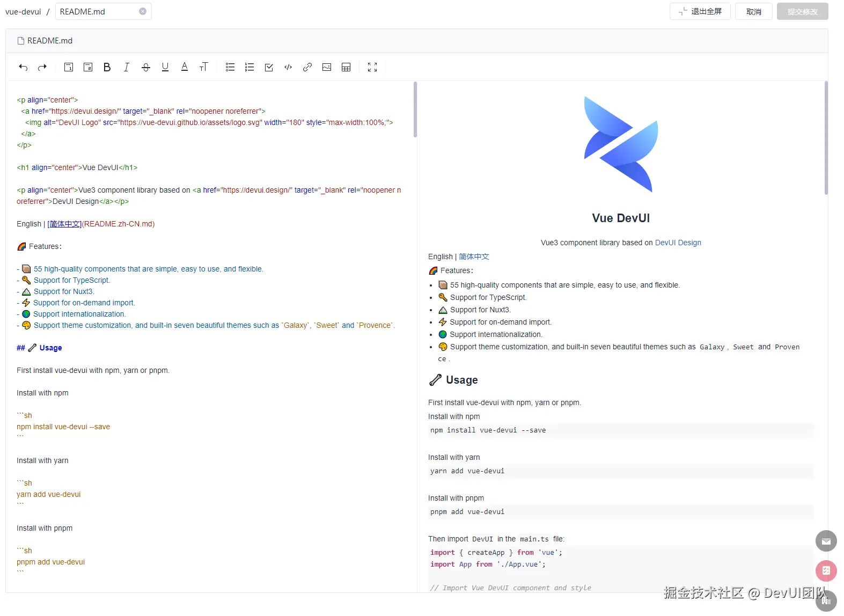The width and height of the screenshot is (844, 616).
Task: Open the red floating survey icon
Action: [826, 570]
